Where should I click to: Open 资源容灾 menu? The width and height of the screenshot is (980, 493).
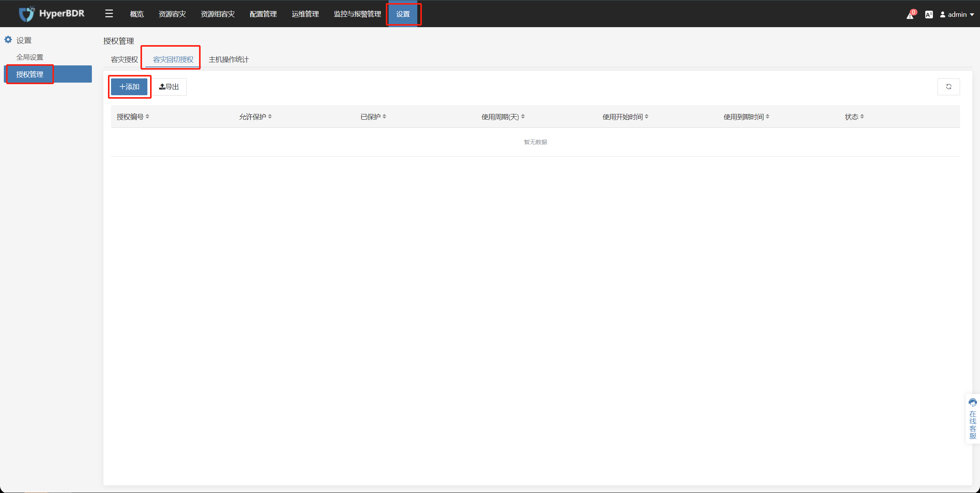tap(172, 14)
